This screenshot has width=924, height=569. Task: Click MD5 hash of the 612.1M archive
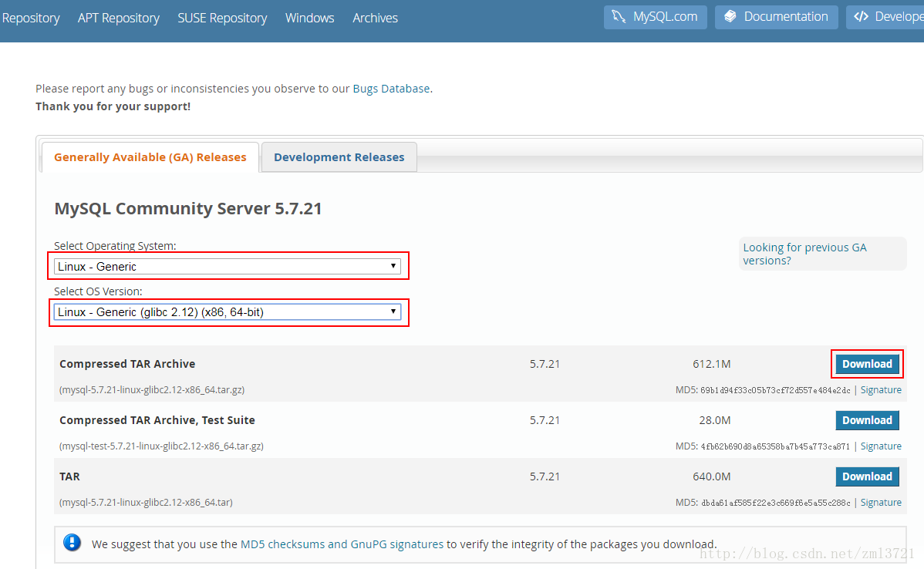pyautogui.click(x=775, y=390)
